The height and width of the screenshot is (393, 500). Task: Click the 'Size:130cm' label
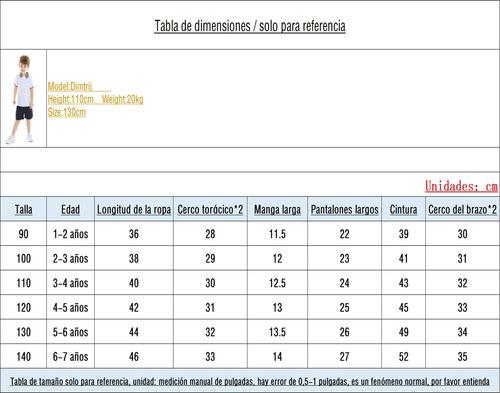coord(67,112)
